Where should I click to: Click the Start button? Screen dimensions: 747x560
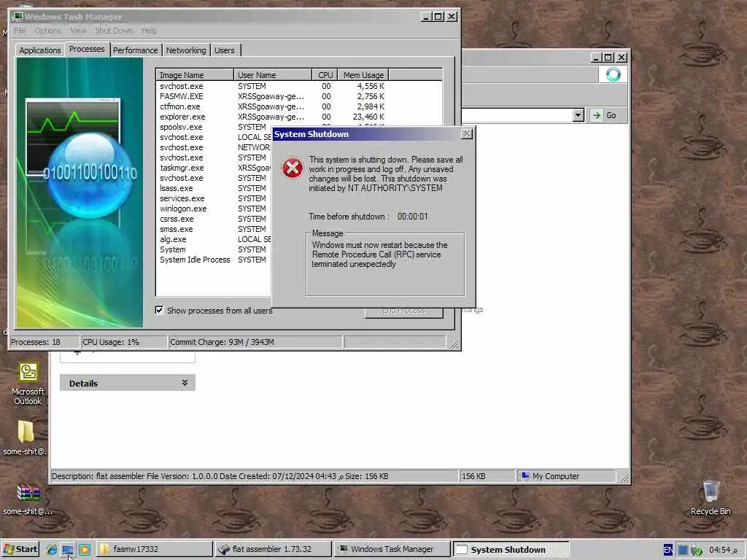tap(20, 550)
